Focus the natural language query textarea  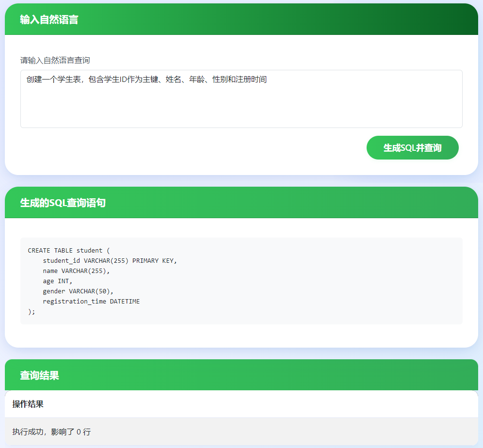241,99
